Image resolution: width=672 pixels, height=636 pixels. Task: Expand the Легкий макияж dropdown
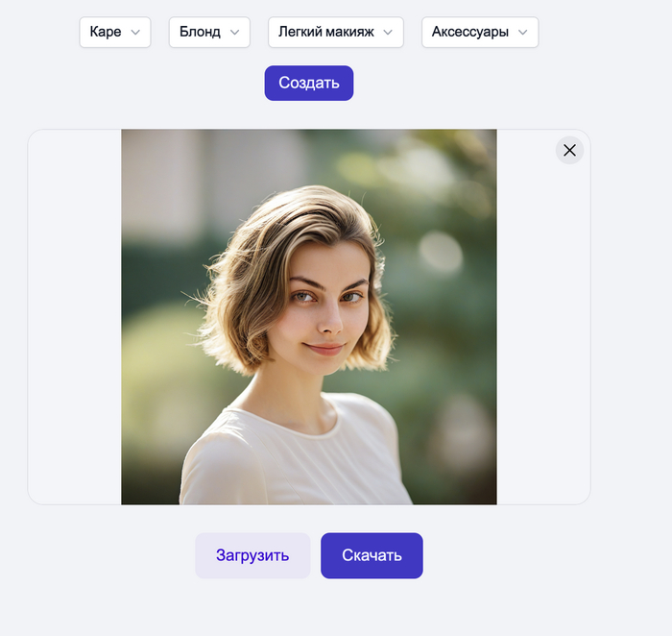(x=336, y=32)
